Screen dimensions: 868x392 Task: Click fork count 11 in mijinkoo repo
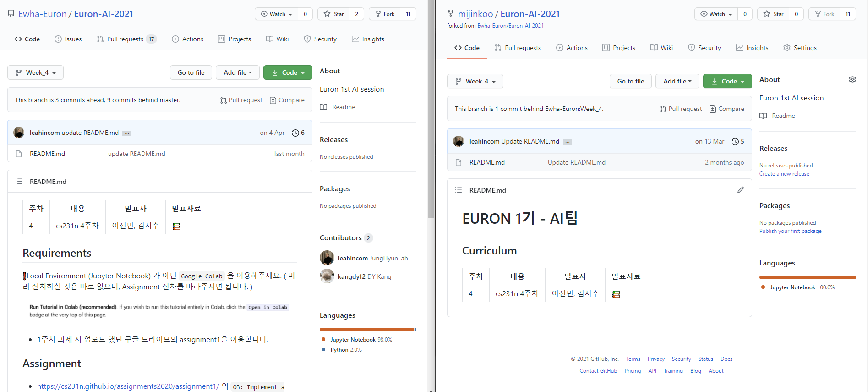(x=848, y=14)
